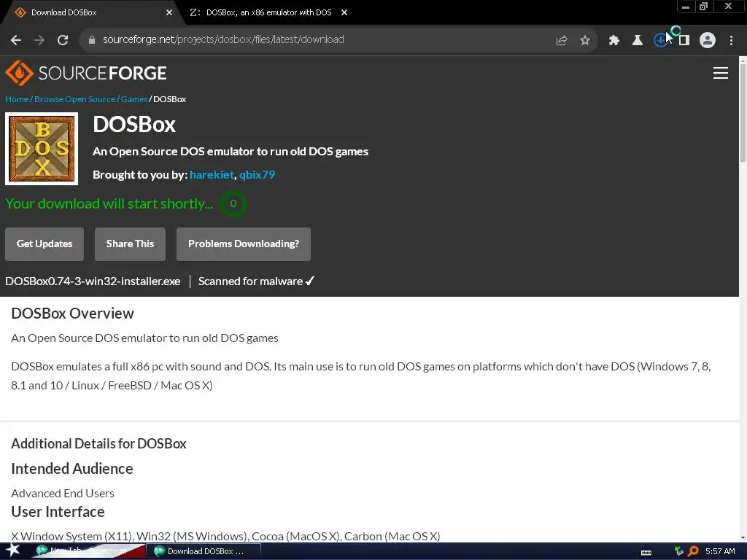This screenshot has height=560, width=747.
Task: Switch to Download DOSBox tab
Action: click(90, 12)
